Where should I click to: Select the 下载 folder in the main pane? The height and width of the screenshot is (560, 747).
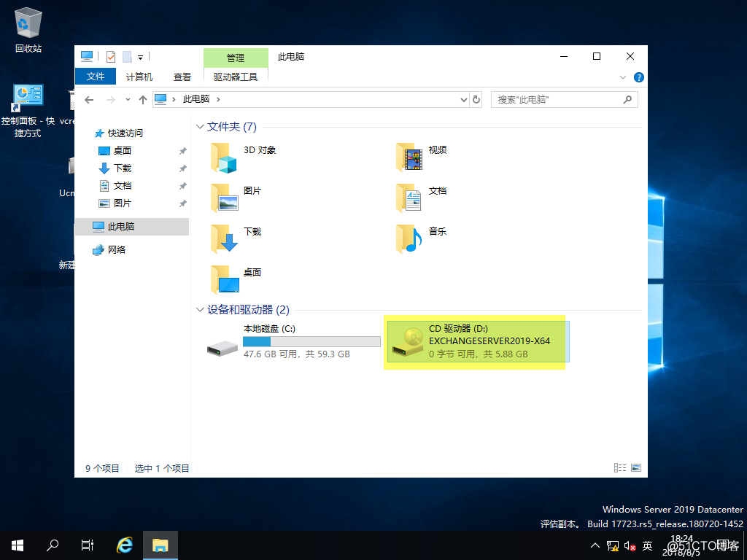click(x=236, y=238)
